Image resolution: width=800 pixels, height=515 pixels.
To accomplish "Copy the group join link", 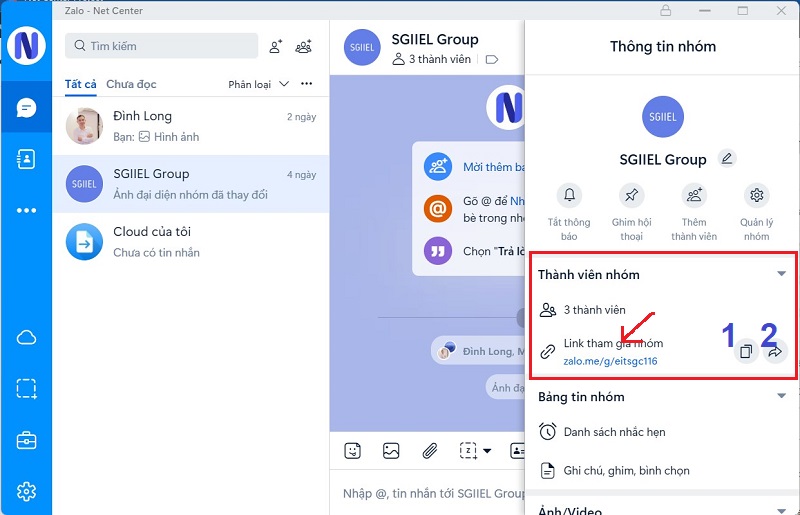I will [x=746, y=351].
